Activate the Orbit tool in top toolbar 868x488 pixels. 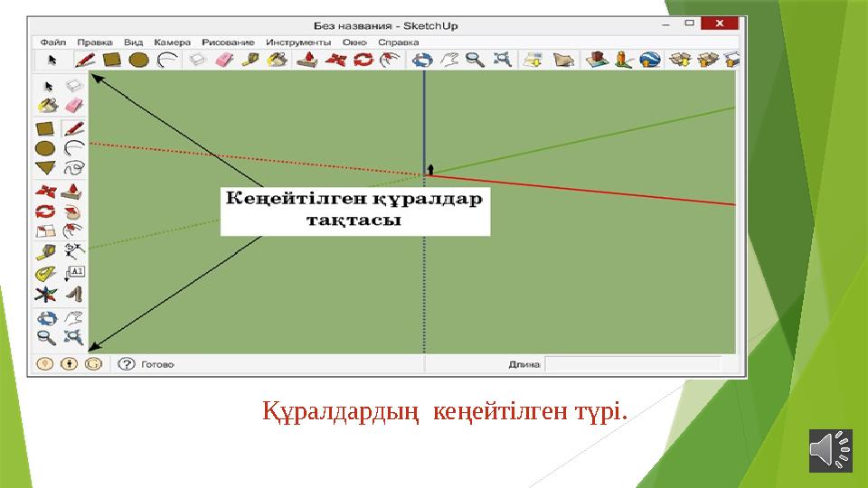422,60
